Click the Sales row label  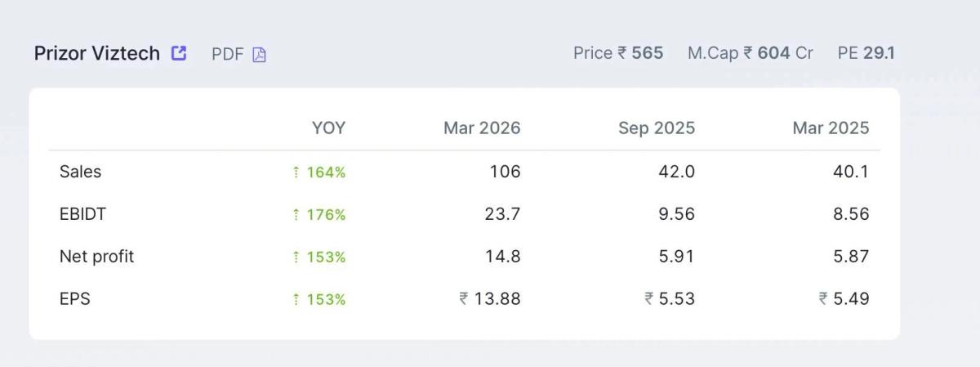80,172
